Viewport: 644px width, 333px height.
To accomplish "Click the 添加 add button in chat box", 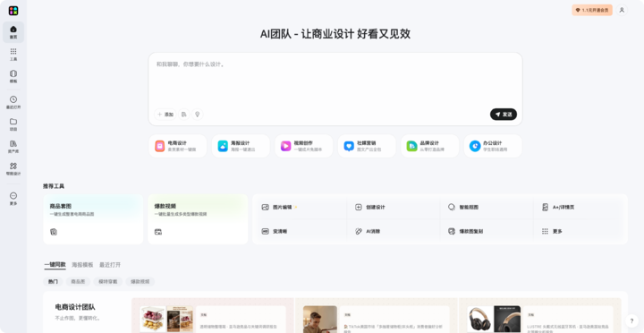I will 165,115.
